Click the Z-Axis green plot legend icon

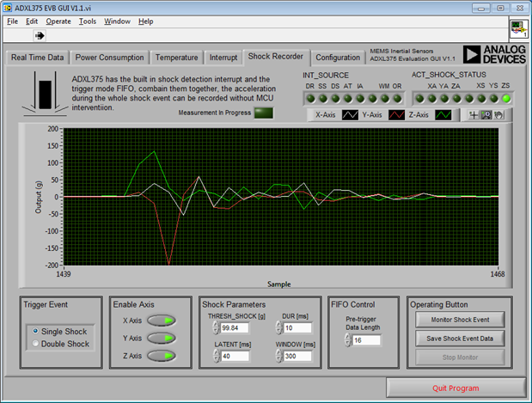(x=444, y=114)
